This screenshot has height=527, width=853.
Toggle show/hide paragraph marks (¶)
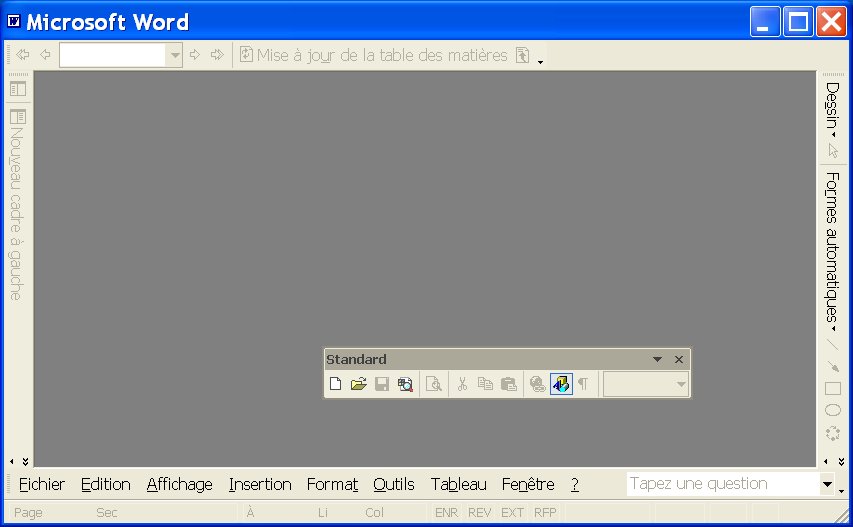pos(583,384)
